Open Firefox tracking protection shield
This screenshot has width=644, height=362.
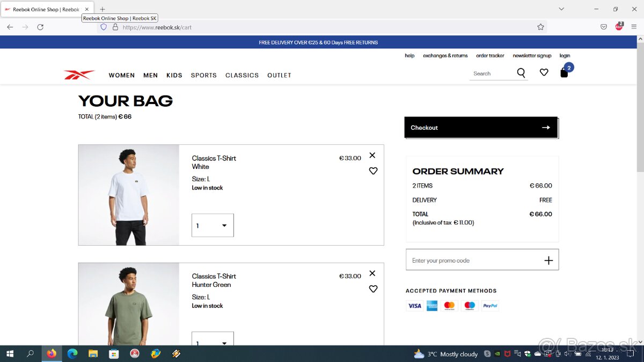[x=104, y=27]
